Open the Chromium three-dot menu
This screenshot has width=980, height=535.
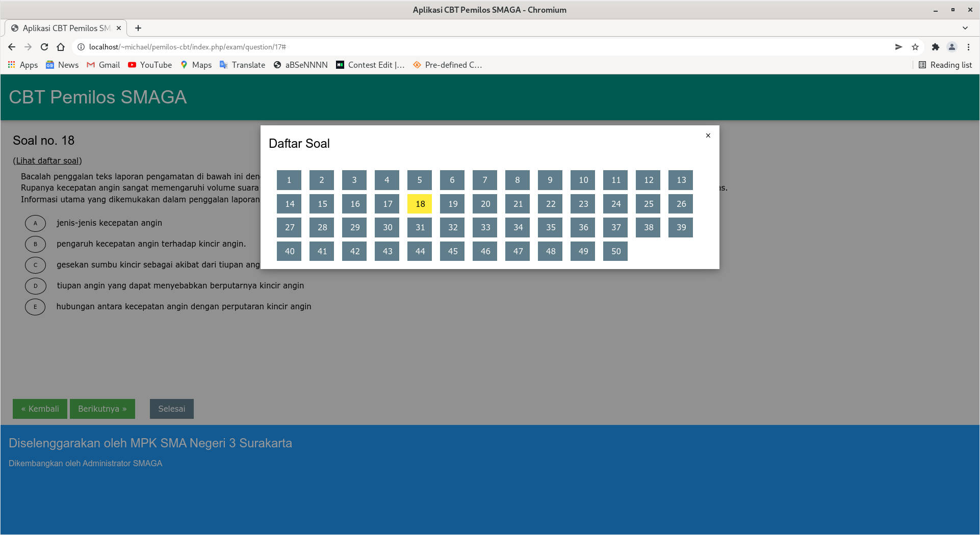point(968,47)
